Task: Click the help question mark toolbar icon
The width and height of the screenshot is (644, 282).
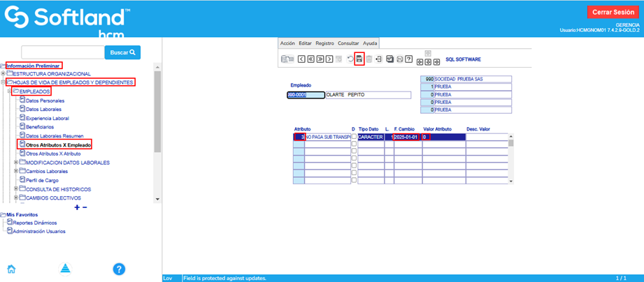Action: click(x=408, y=59)
